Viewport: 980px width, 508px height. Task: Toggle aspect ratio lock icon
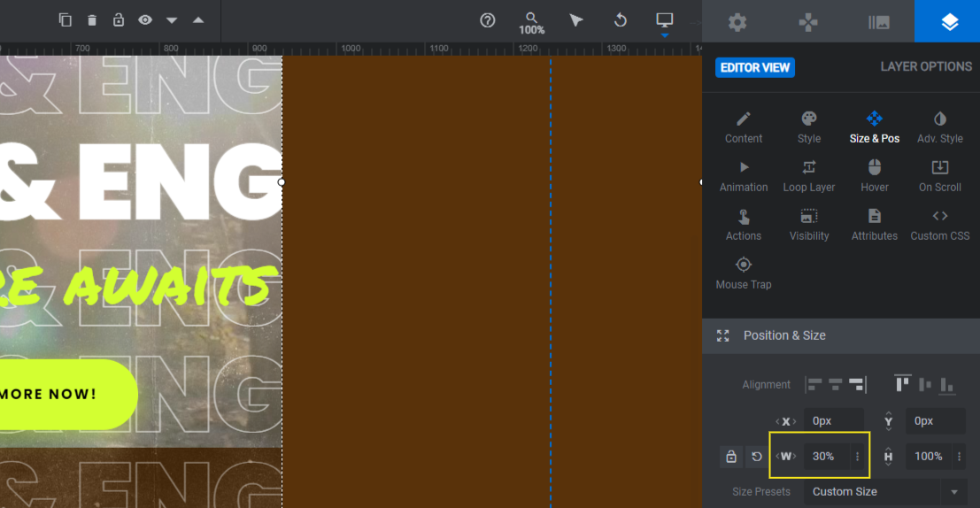coord(731,457)
